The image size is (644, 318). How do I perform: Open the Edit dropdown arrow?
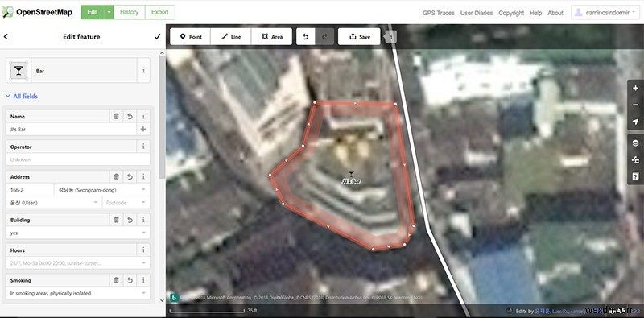pyautogui.click(x=109, y=12)
